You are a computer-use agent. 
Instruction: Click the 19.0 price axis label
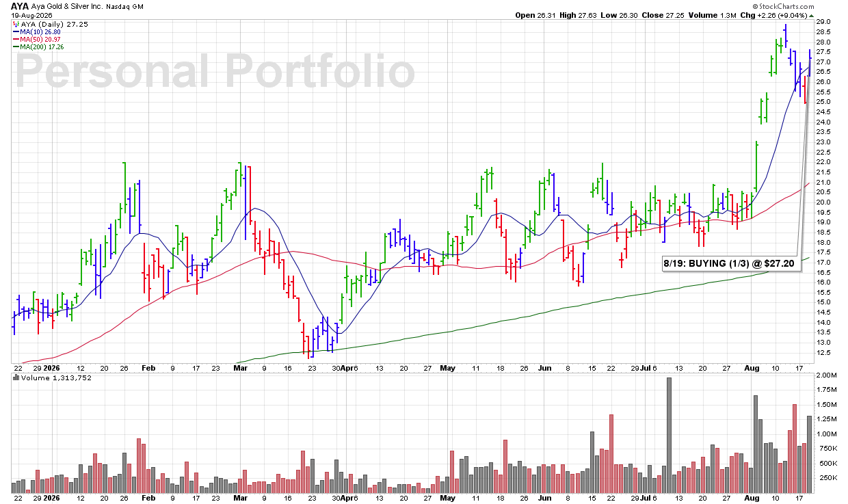(x=823, y=222)
